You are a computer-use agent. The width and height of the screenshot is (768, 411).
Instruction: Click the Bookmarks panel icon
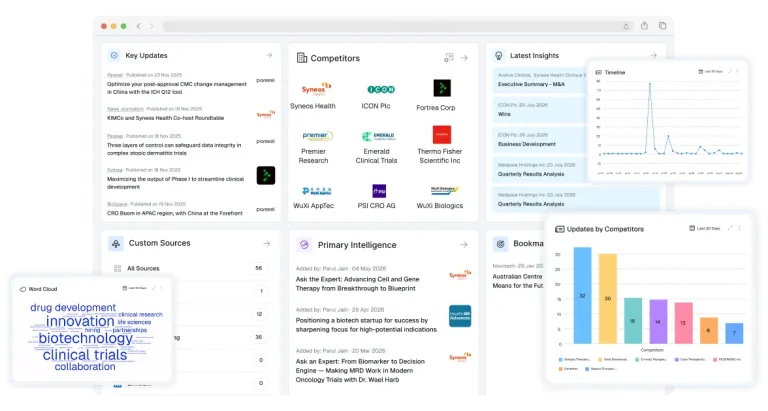(501, 243)
